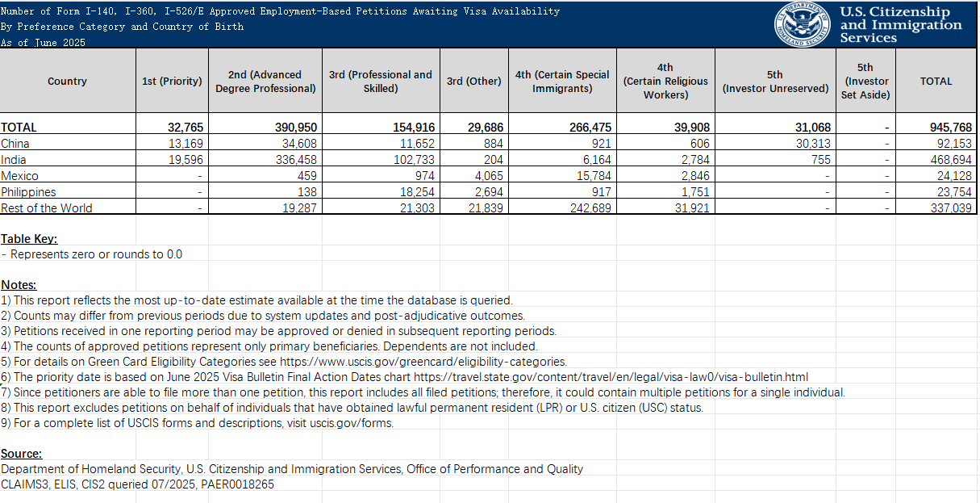Select Rest of the World cell 21,839
Viewport: 980px width, 503px height.
coord(473,208)
